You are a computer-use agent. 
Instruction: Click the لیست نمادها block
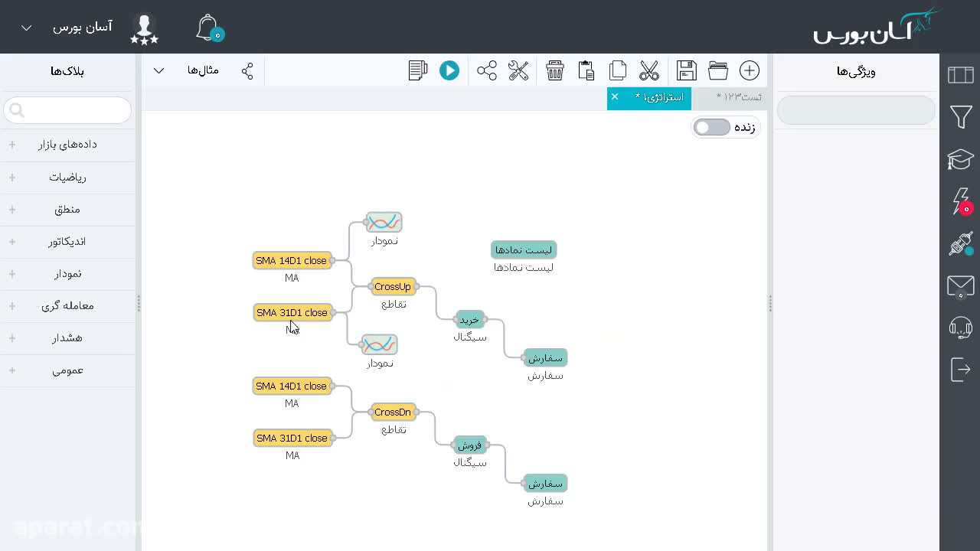(524, 250)
